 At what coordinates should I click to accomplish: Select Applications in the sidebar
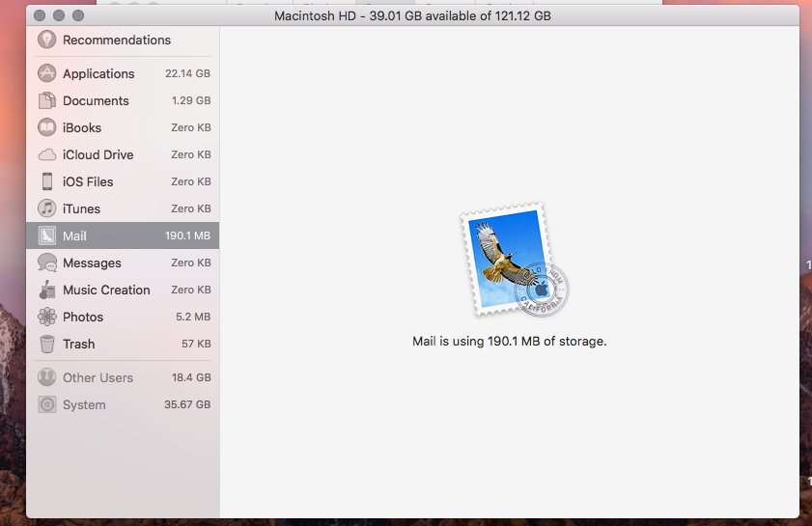(123, 73)
